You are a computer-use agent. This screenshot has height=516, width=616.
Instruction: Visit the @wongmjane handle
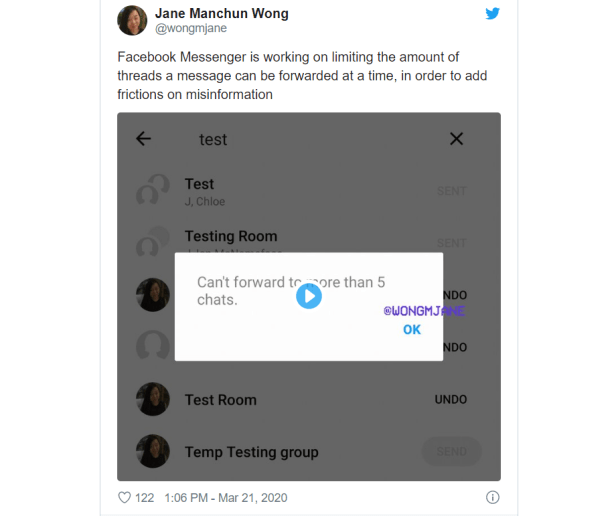click(191, 28)
